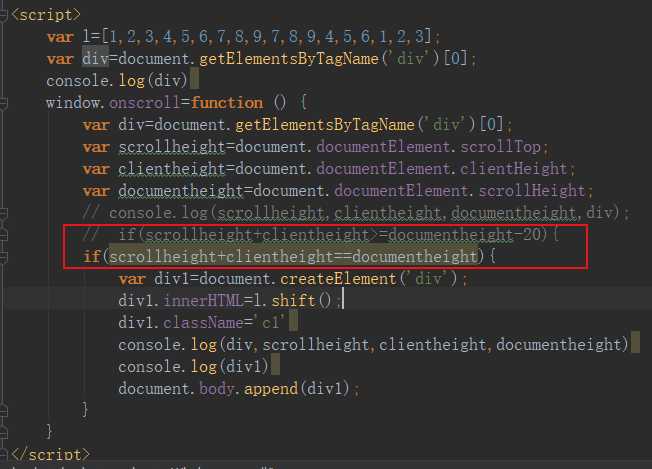Viewport: 652px width, 469px height.
Task: Click the createElement method call
Action: point(338,279)
